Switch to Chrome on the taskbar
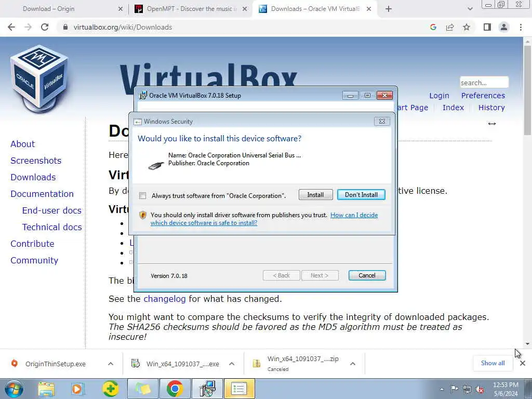The height and width of the screenshot is (399, 532). pos(175,389)
